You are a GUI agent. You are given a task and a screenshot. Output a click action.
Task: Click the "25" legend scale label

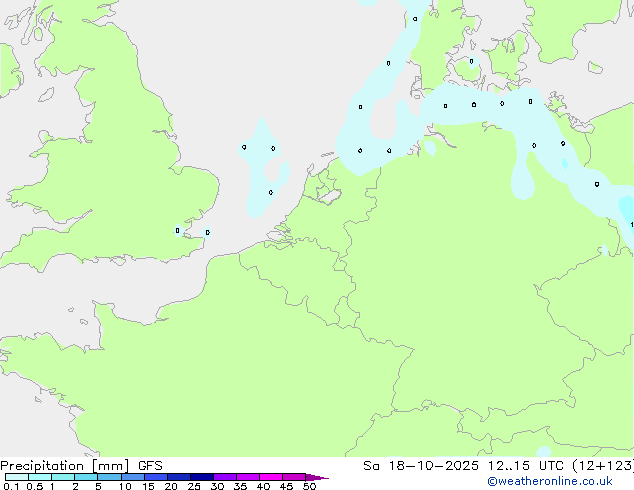(x=194, y=486)
